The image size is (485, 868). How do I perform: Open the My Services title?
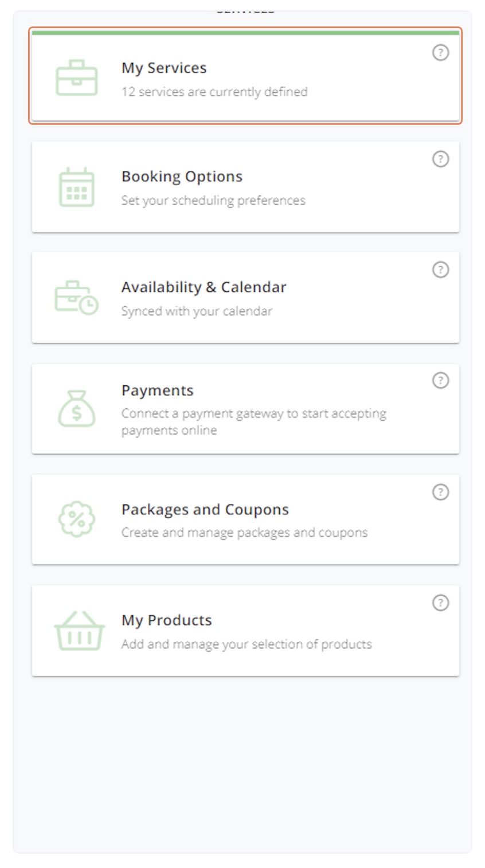click(164, 68)
